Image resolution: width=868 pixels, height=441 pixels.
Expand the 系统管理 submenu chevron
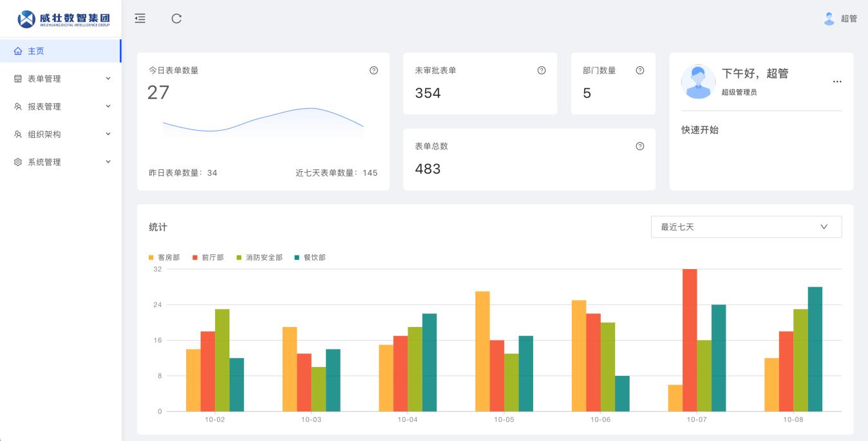pyautogui.click(x=108, y=162)
